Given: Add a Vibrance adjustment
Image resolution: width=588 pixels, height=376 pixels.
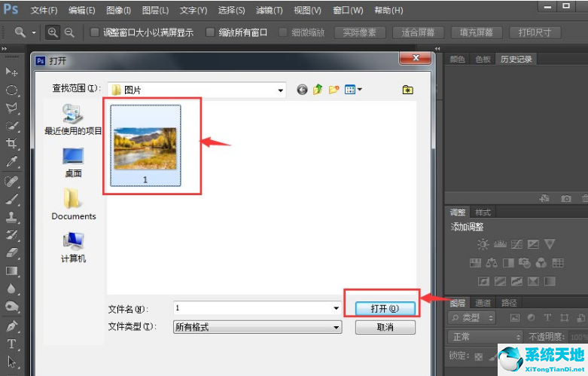Looking at the screenshot, I should (x=550, y=244).
